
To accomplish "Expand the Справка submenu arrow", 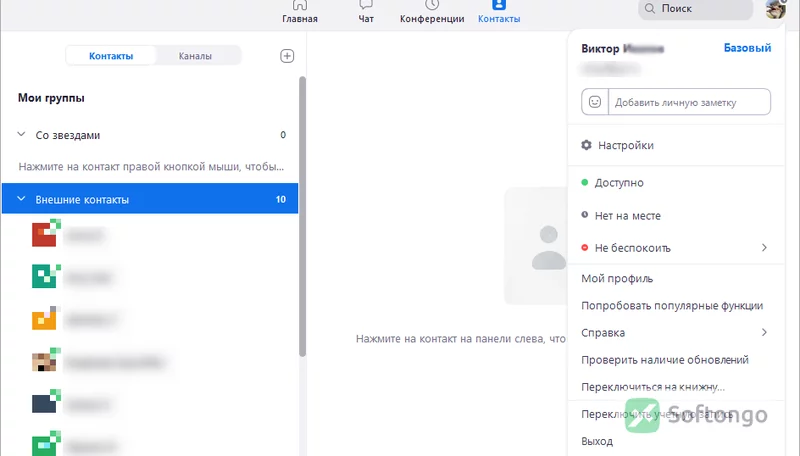I will coord(764,332).
